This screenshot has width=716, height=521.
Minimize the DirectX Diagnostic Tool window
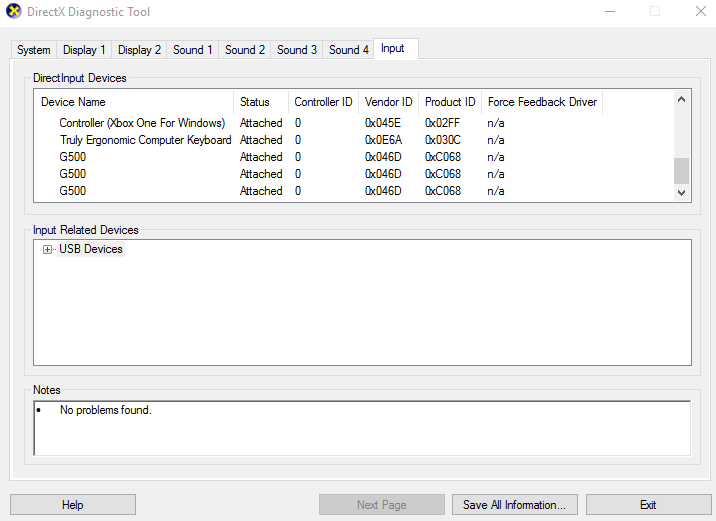pyautogui.click(x=610, y=11)
